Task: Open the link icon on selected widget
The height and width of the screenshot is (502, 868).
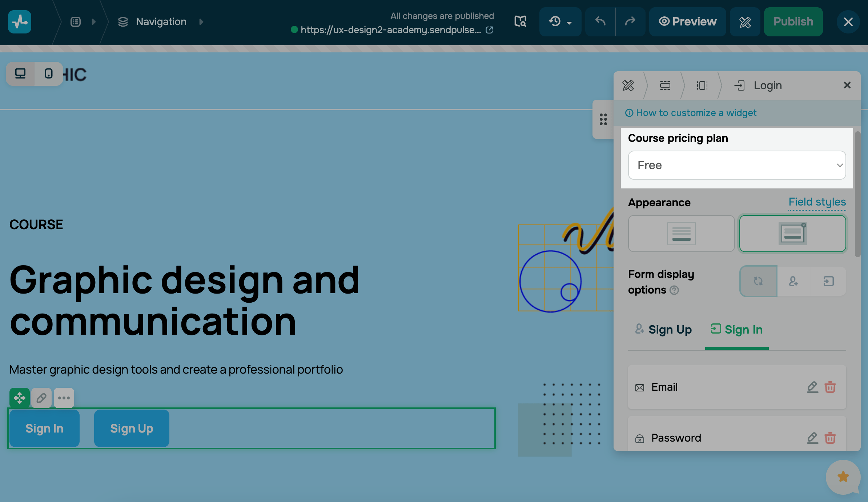Action: [x=41, y=398]
